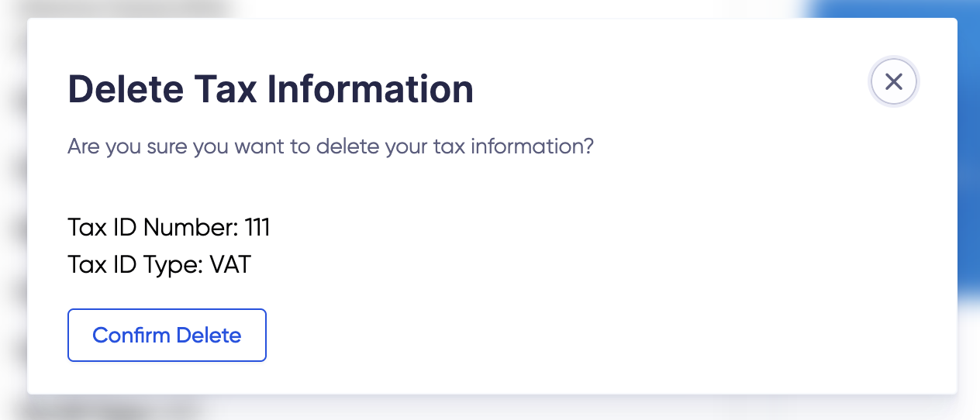Screen dimensions: 980x420
Task: Click the "Are you sure" confirmation question
Action: coord(330,146)
